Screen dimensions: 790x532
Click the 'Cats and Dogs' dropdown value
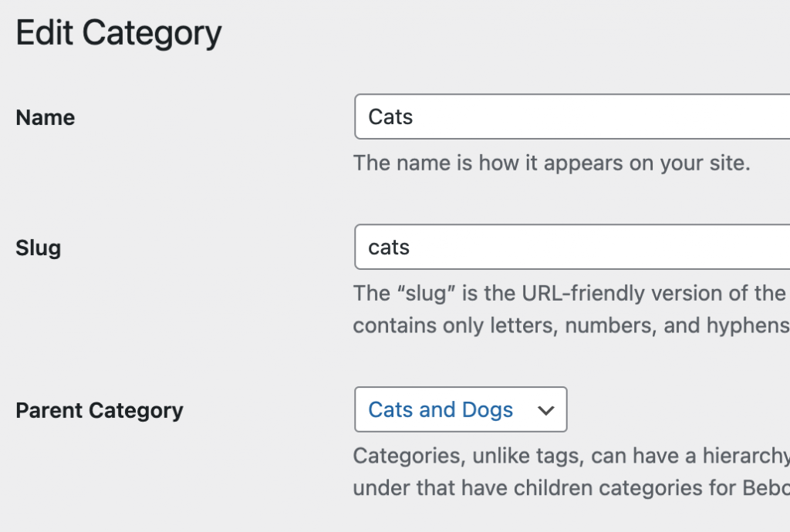coord(440,409)
